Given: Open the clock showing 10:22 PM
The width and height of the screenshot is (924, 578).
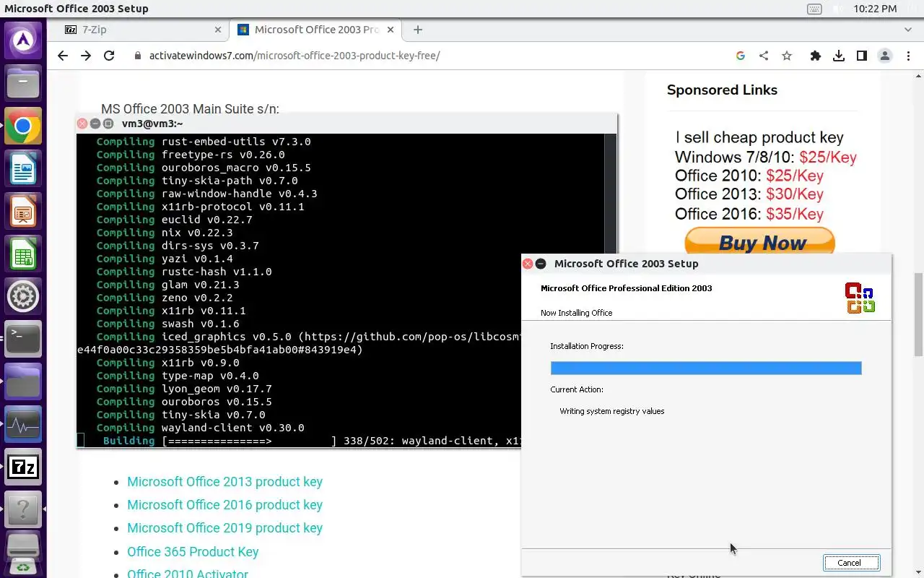Looking at the screenshot, I should pyautogui.click(x=875, y=9).
